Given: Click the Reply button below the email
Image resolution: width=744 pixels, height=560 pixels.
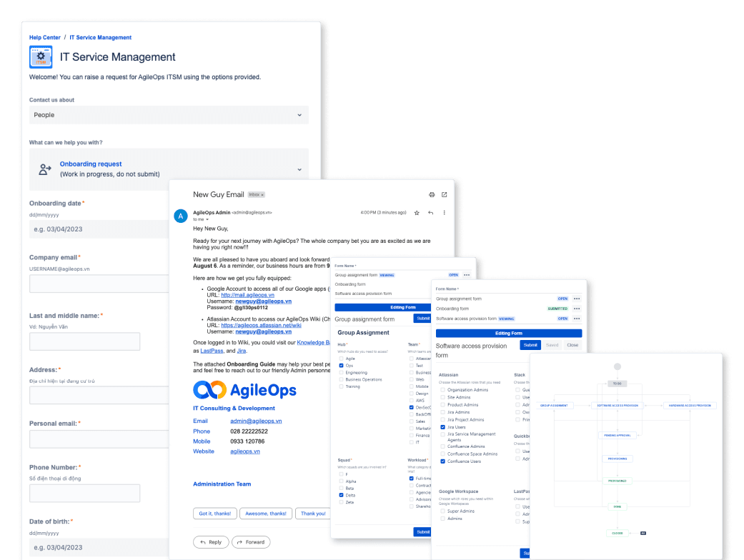Looking at the screenshot, I should pyautogui.click(x=211, y=542).
